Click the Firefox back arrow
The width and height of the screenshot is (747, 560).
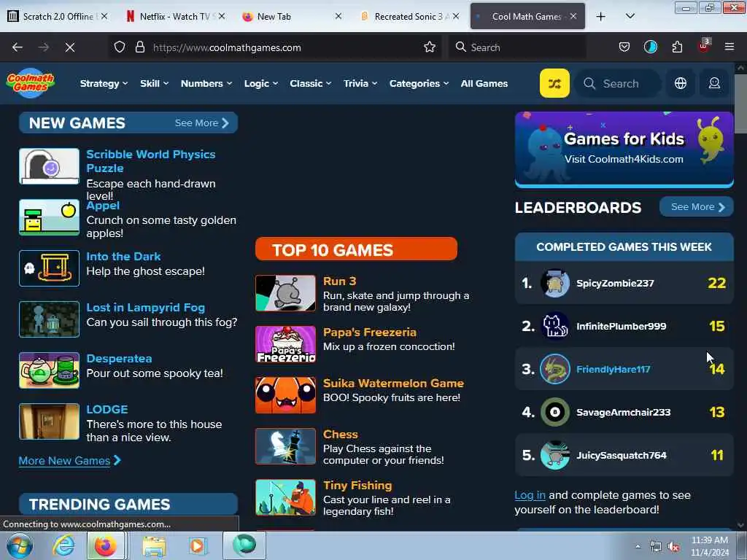[x=18, y=47]
